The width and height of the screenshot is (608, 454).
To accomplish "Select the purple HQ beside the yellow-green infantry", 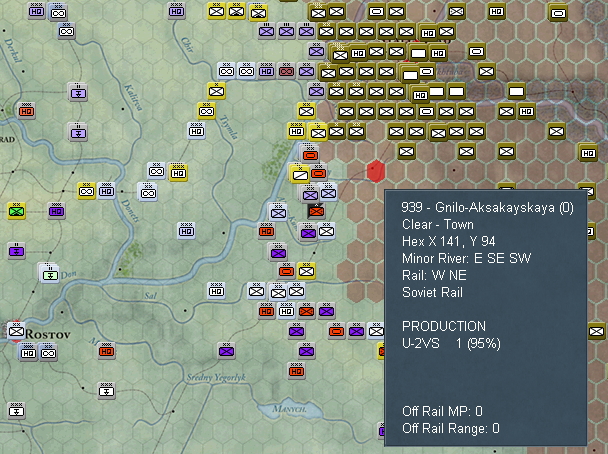I will 56,211.
